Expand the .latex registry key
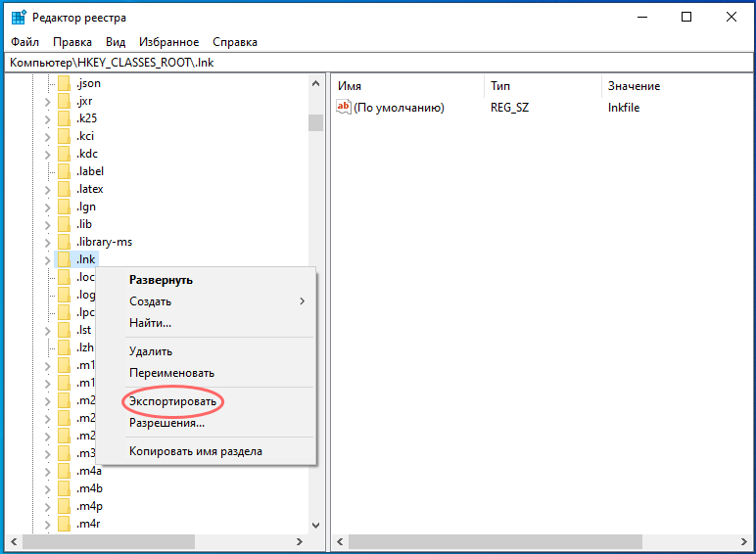 (x=47, y=190)
